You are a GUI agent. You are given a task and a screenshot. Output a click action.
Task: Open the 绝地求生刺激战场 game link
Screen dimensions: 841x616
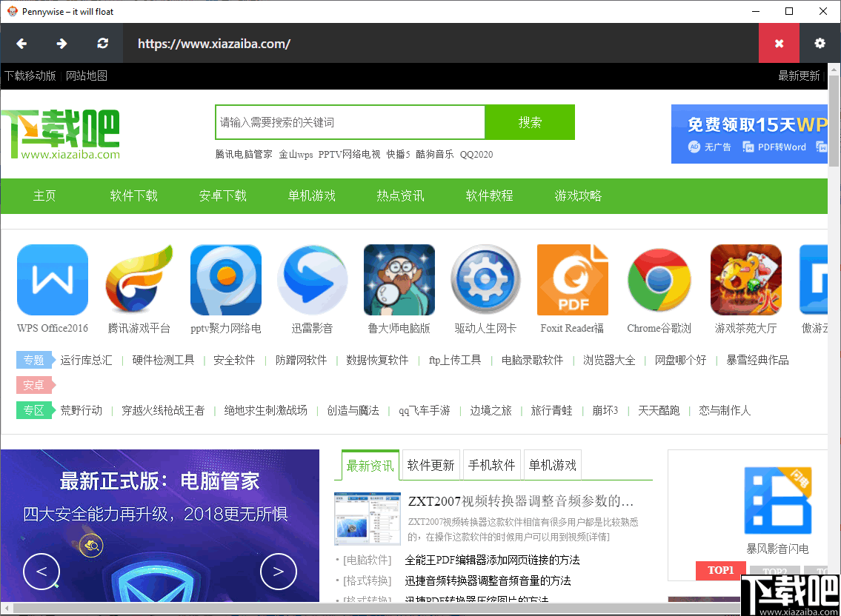coord(265,410)
